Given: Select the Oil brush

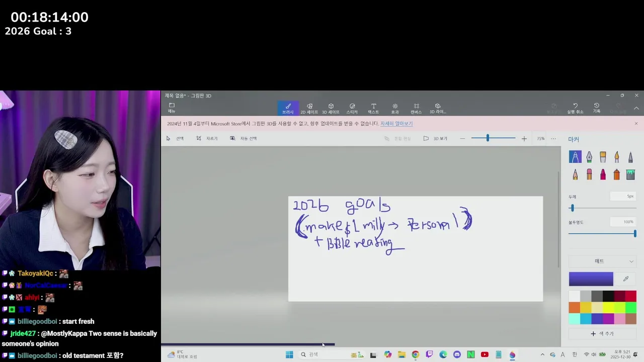Looking at the screenshot, I should (x=603, y=157).
